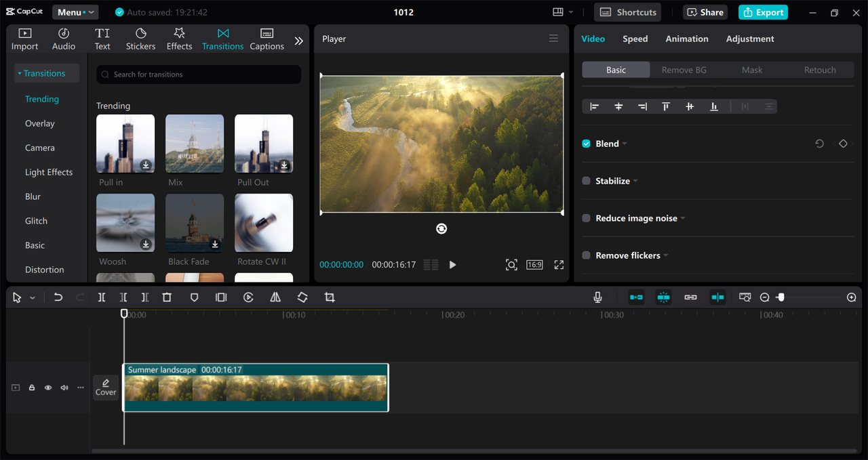Viewport: 868px width, 460px height.
Task: Select the Retouch sub-tab
Action: click(x=820, y=70)
